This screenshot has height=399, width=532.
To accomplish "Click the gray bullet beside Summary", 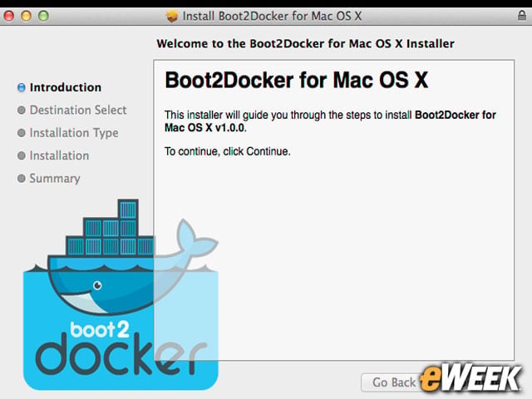I will tap(21, 178).
